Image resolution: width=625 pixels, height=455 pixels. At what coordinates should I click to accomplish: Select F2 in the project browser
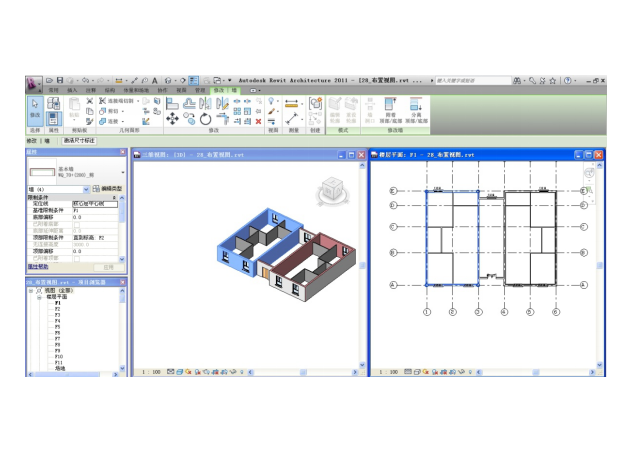click(57, 310)
